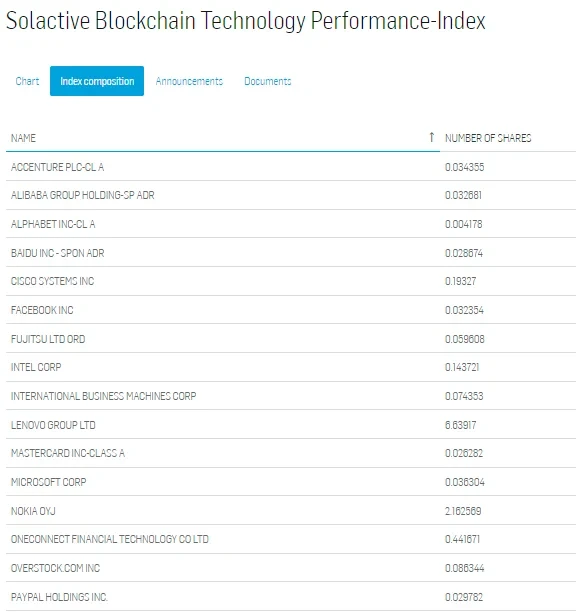Choose the ALPHABET INC-CL A row
Screen dimensions: 576x615
291,224
